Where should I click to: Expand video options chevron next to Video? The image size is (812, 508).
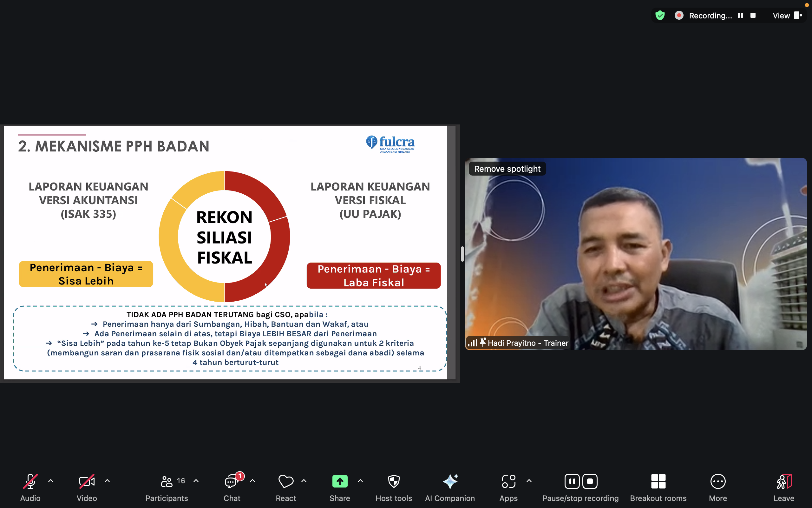tap(108, 481)
